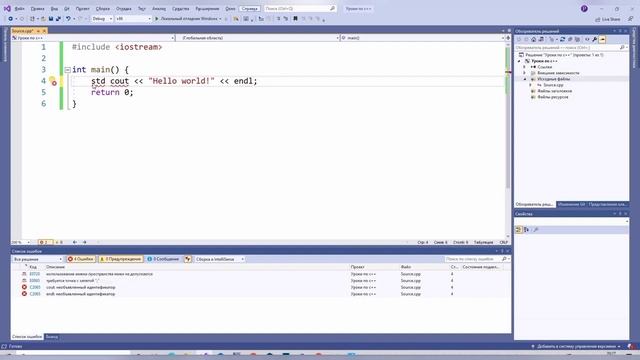Toggle the highlighted preview icon in Solution Explorer toolbar
The width and height of the screenshot is (640, 360).
602,40
